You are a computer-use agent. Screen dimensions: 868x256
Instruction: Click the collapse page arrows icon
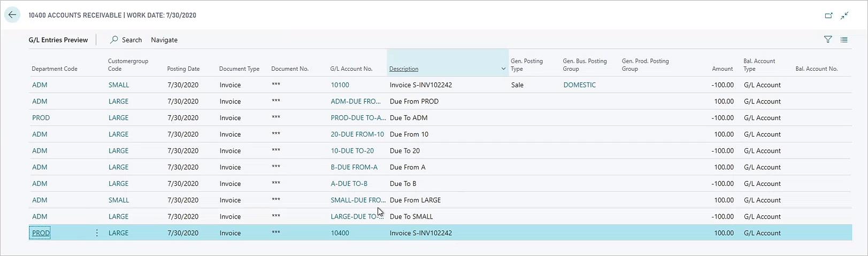(844, 16)
